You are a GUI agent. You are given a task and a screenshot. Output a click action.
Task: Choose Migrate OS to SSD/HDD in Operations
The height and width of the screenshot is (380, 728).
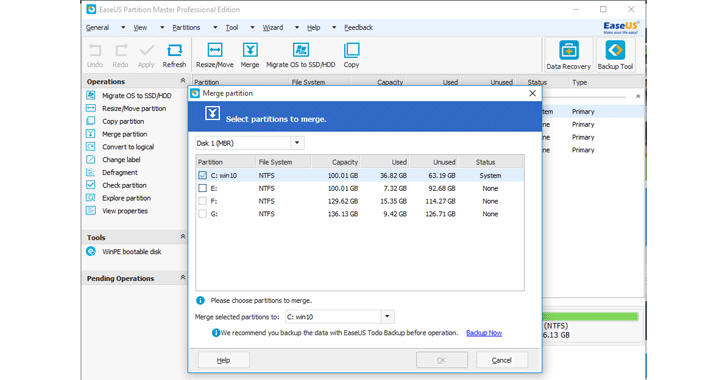(x=136, y=96)
